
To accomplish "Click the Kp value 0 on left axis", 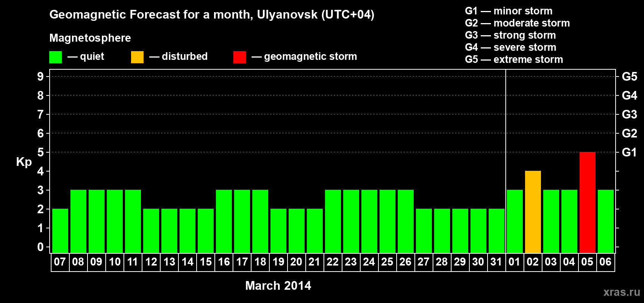I will click(x=41, y=247).
